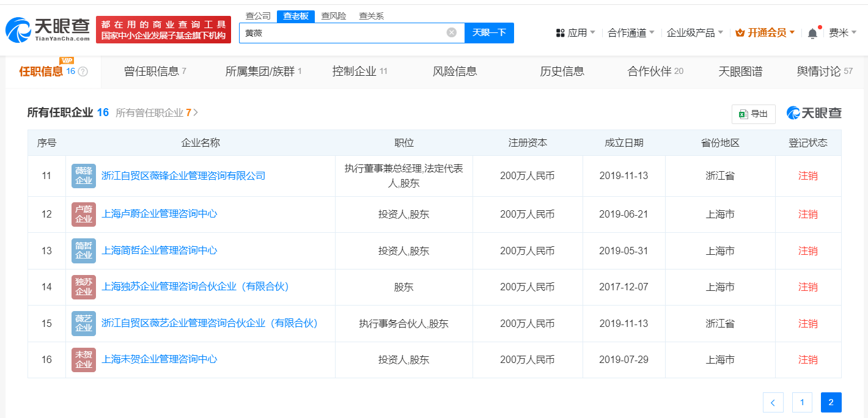The image size is (868, 418).
Task: Clear the search box with X icon
Action: pos(451,32)
